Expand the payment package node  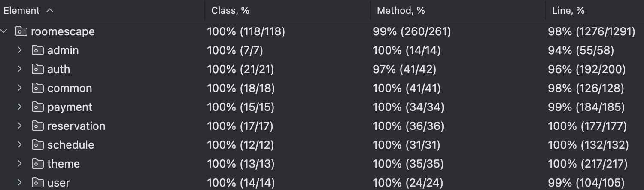[19, 107]
